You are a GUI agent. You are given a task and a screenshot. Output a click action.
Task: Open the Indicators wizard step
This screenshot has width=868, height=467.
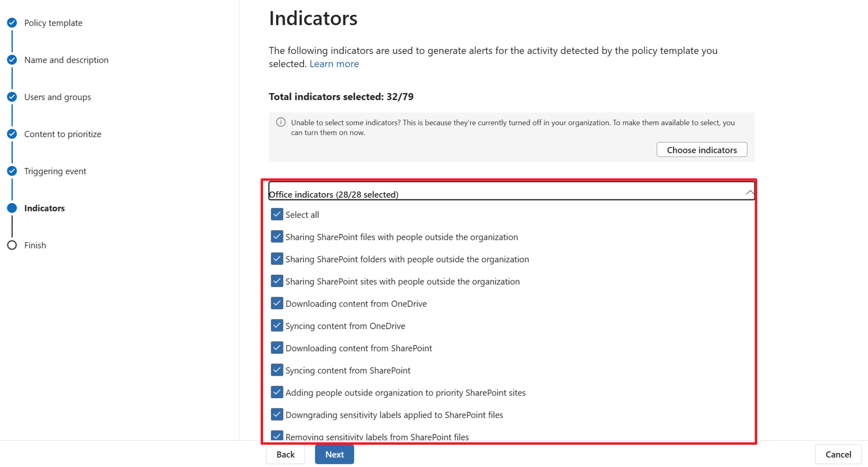click(x=45, y=208)
